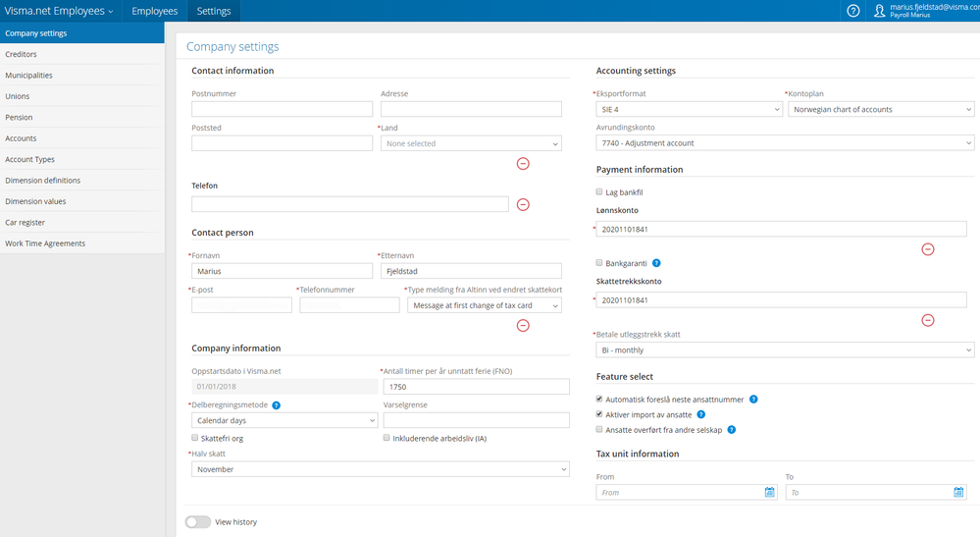The height and width of the screenshot is (537, 980).
Task: Remove the address block with red minus icon
Action: [523, 164]
